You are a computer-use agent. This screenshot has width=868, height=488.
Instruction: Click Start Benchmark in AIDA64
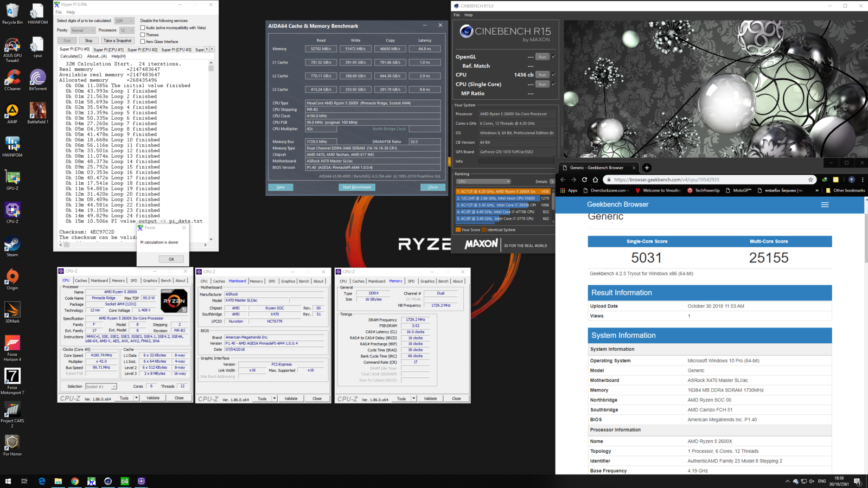pyautogui.click(x=357, y=187)
